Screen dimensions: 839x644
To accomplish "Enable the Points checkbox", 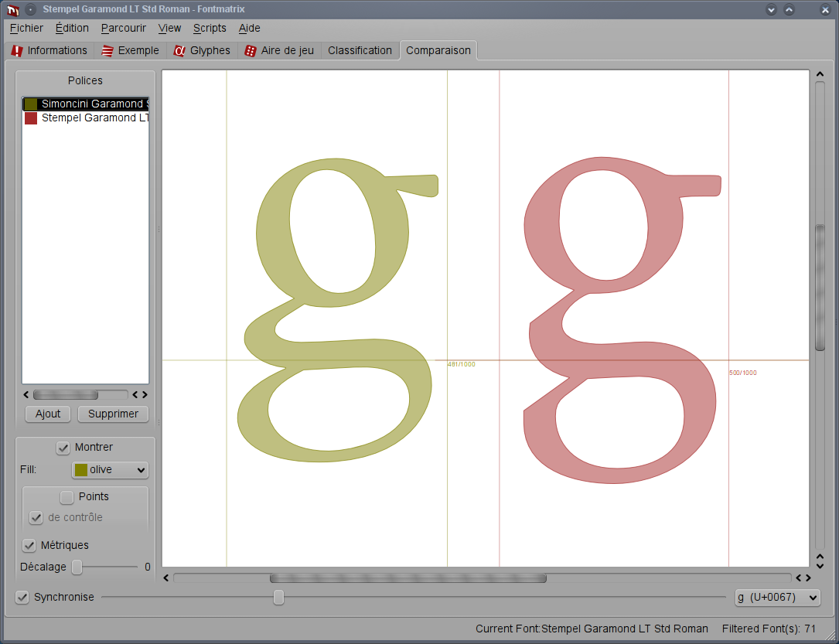I will coord(67,497).
